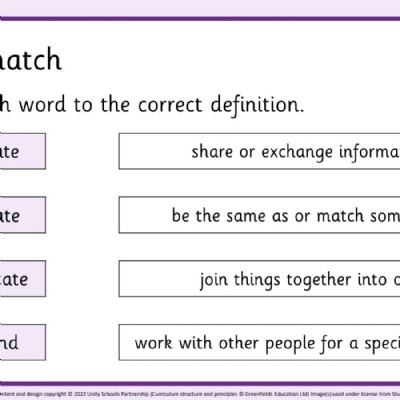Image resolution: width=400 pixels, height=400 pixels.
Task: Click the word 'people' in the last definition
Action: pyautogui.click(x=290, y=344)
